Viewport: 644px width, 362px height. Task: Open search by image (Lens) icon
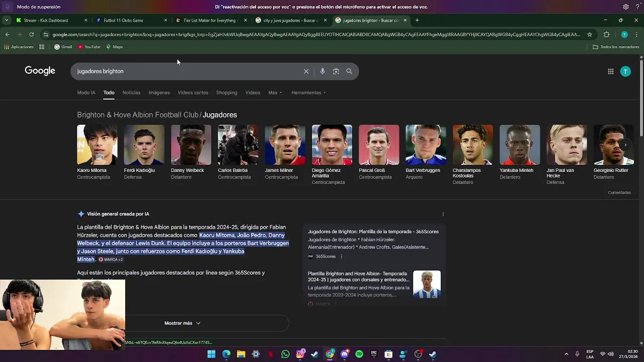[336, 71]
